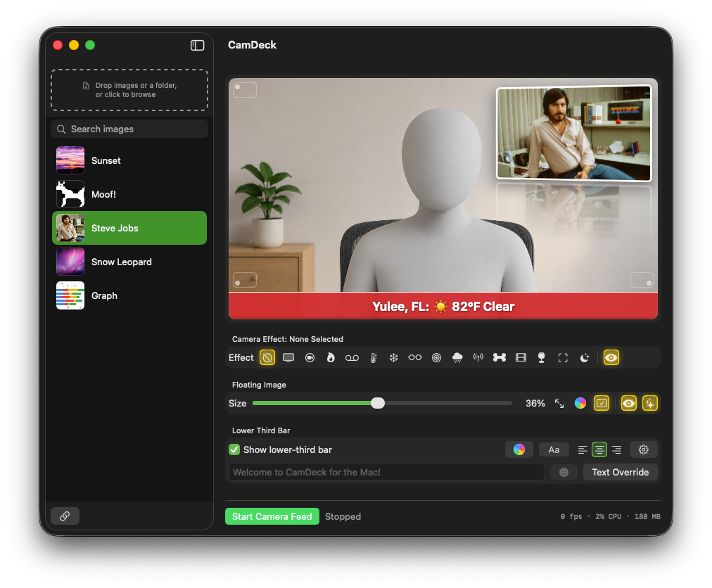Apply the moon and stars camera effect
Screen dimensions: 712x588
(585, 358)
